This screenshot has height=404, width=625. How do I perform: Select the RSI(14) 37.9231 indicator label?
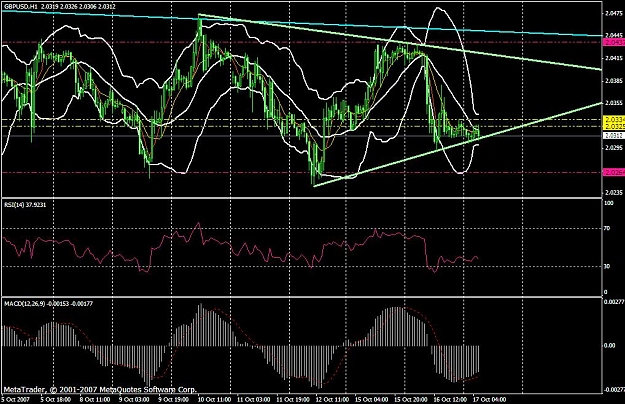[x=25, y=205]
